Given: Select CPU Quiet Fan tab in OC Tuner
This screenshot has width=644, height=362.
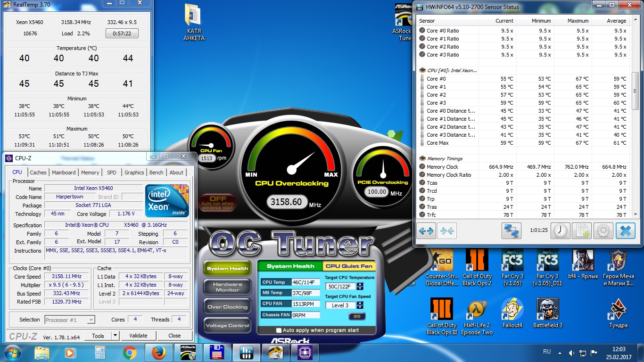Looking at the screenshot, I should 349,266.
